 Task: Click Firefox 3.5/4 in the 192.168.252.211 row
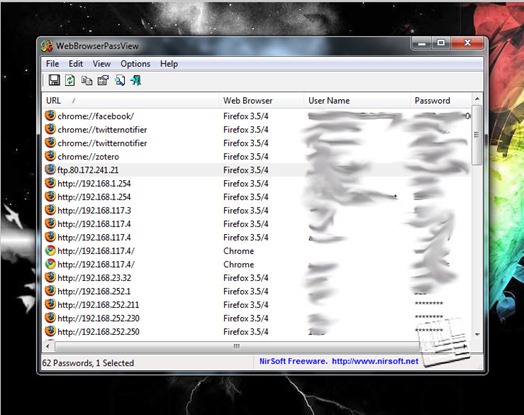click(246, 305)
